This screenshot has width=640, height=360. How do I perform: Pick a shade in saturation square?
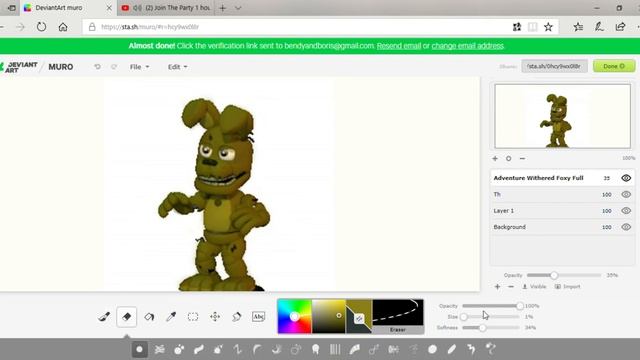point(329,317)
